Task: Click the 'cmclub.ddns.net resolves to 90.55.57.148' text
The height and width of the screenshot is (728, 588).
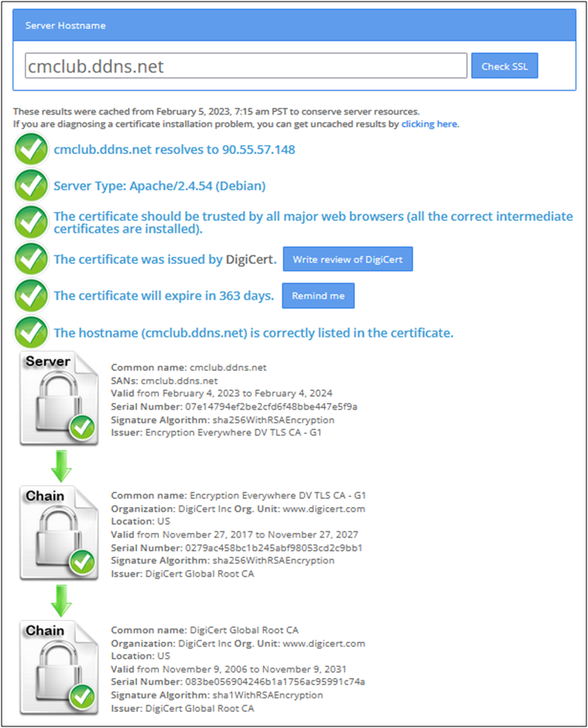Action: [174, 149]
